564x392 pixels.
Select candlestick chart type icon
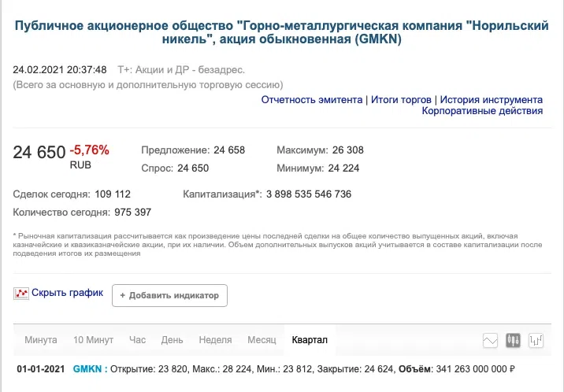click(x=514, y=340)
